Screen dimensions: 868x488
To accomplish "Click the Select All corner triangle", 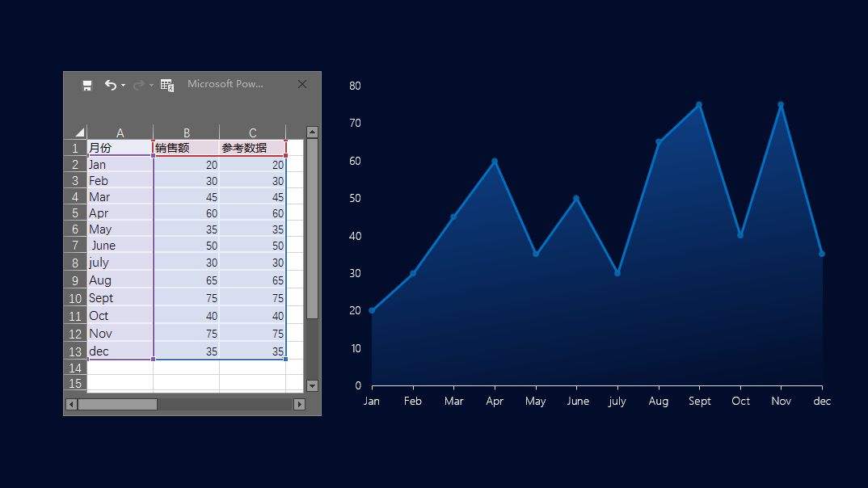I will coord(80,133).
